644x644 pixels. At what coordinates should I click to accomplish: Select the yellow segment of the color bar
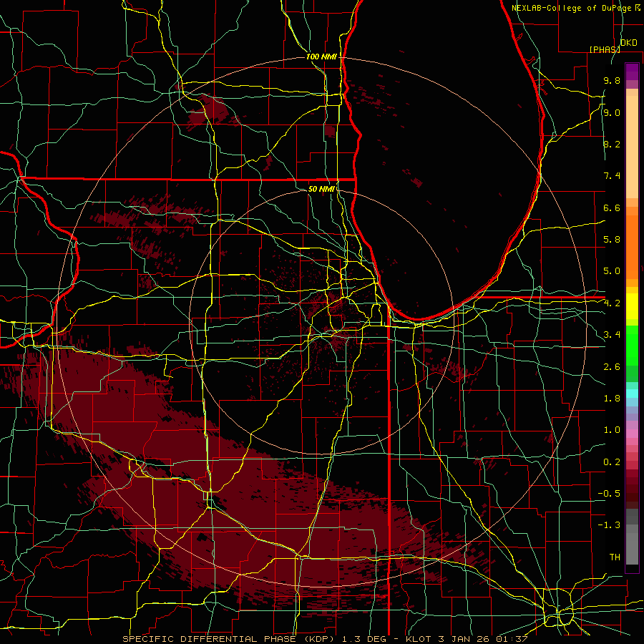coord(632,306)
